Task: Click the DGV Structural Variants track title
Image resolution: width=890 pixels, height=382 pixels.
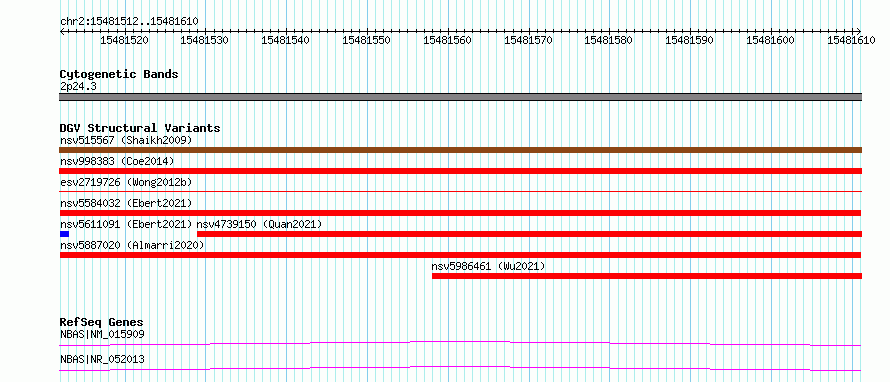Action: point(140,128)
